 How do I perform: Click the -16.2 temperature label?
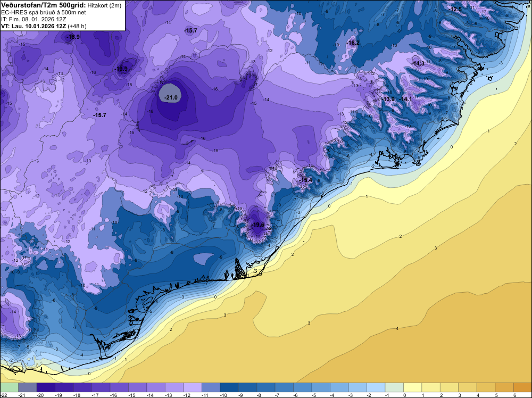[x=353, y=43]
